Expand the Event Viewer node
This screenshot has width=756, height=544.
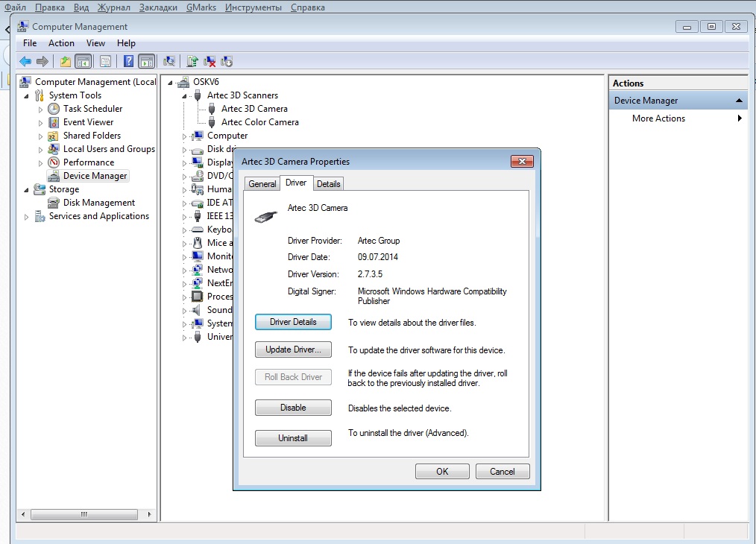40,123
